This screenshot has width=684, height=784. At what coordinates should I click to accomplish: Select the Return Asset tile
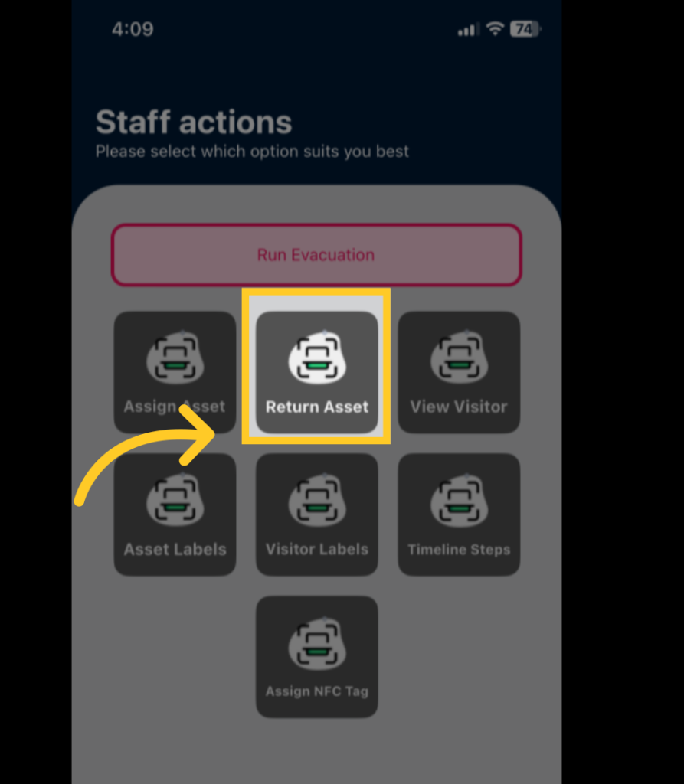(317, 372)
